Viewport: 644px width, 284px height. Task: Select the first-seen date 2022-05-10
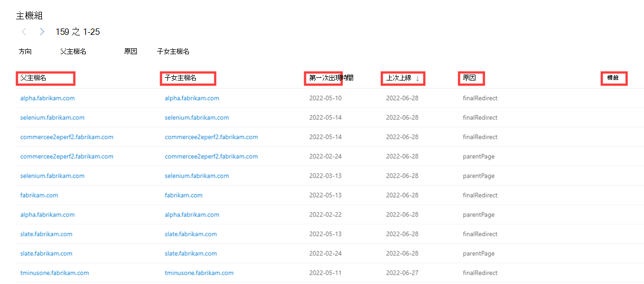pyautogui.click(x=325, y=98)
